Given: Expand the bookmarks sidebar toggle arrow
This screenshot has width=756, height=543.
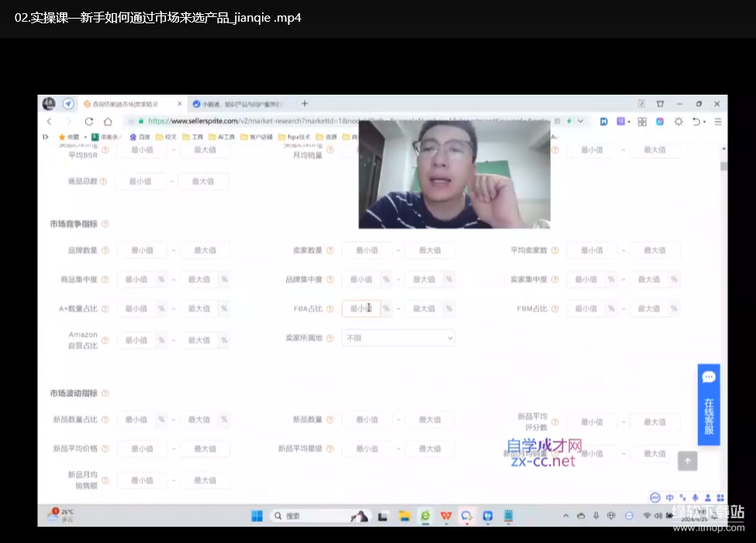Looking at the screenshot, I should (46, 137).
